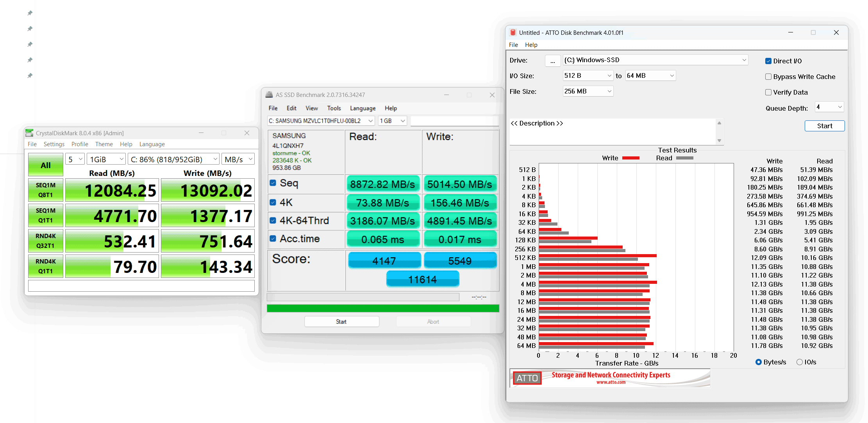The image size is (868, 423).
Task: Open the Language menu in CrystalDiskMark
Action: pyautogui.click(x=152, y=144)
